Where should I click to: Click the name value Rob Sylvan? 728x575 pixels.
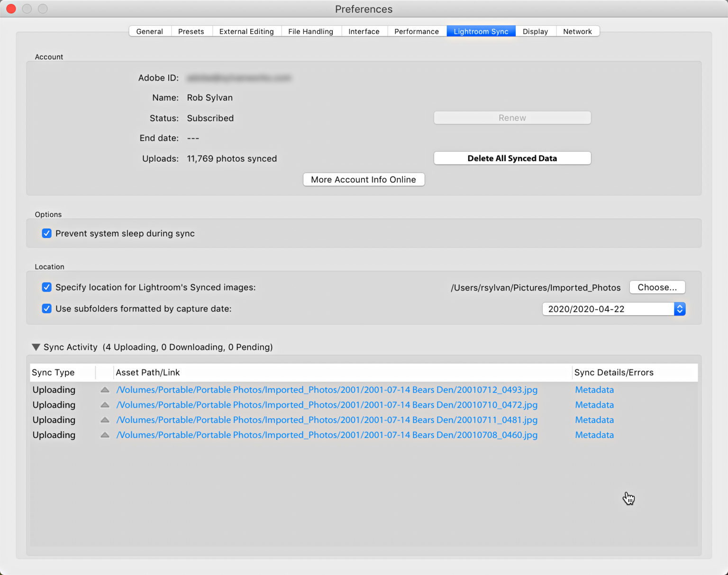pyautogui.click(x=210, y=98)
